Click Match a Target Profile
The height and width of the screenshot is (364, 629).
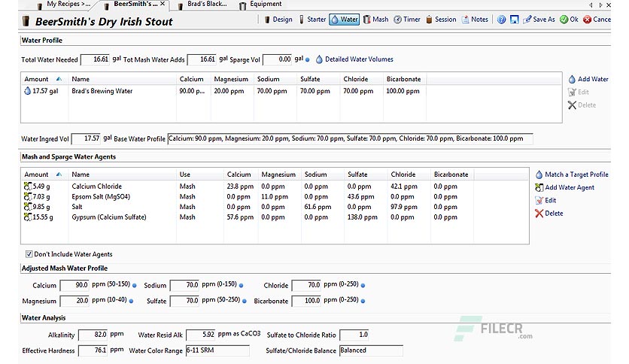[x=572, y=174]
